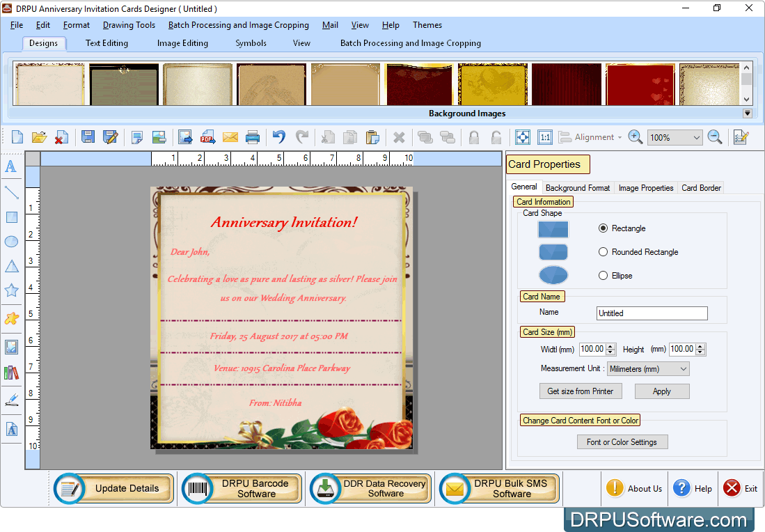Click the Zoom in magnifier
This screenshot has width=765, height=532.
635,137
